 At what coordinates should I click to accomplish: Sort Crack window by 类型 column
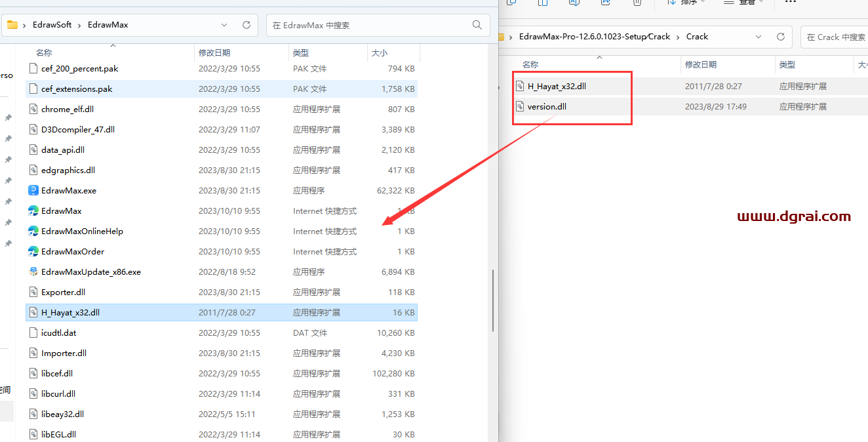coord(787,64)
